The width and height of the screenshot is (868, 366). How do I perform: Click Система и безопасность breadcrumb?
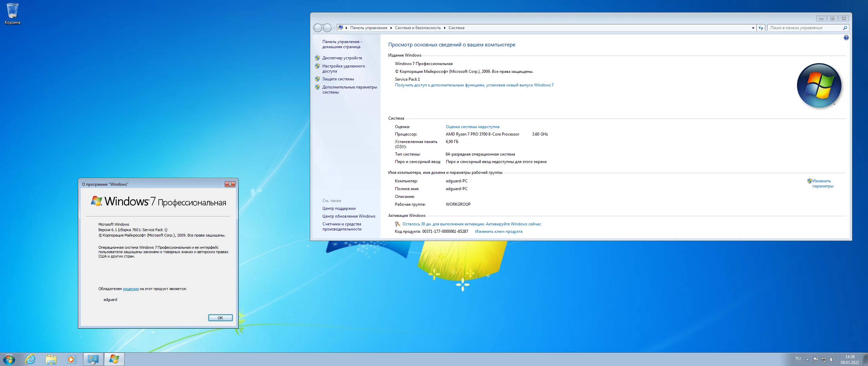point(417,28)
